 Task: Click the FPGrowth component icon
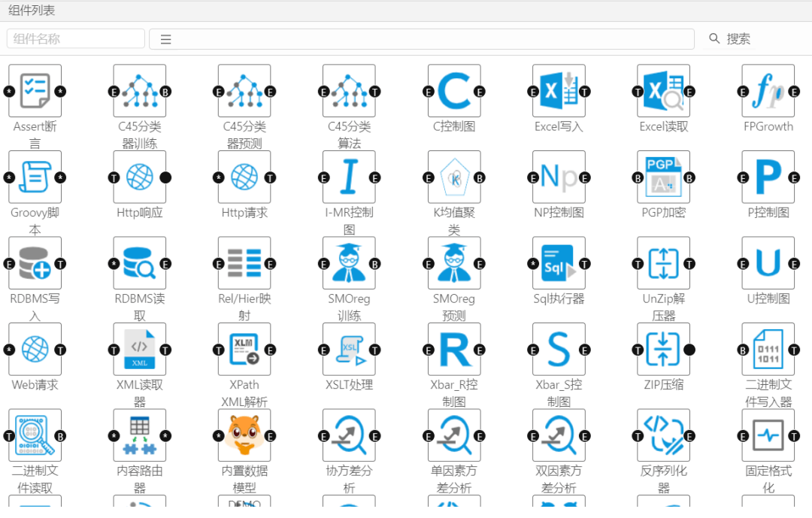click(x=768, y=91)
